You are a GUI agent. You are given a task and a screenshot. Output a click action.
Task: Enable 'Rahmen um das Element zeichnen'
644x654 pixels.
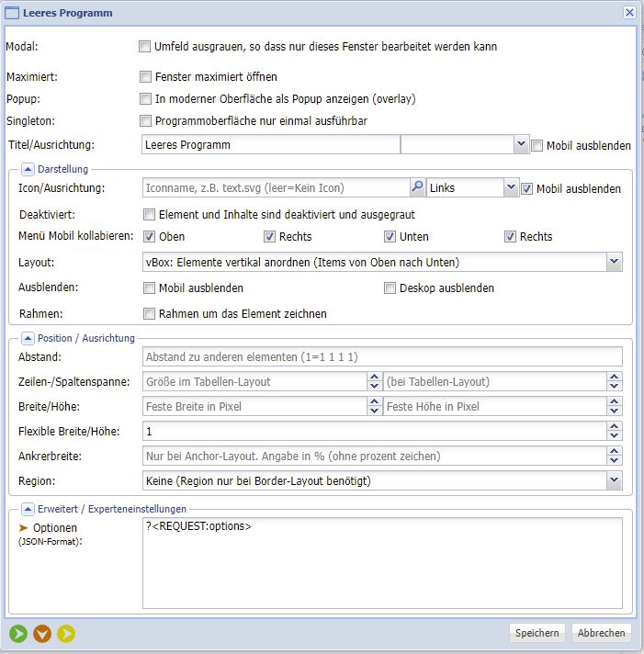[150, 314]
